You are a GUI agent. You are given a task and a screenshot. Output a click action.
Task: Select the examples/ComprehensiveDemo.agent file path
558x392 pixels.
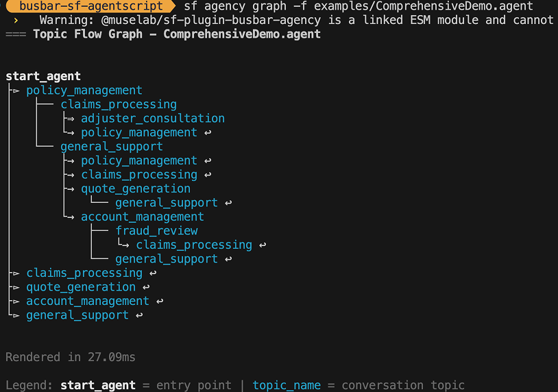click(x=424, y=6)
